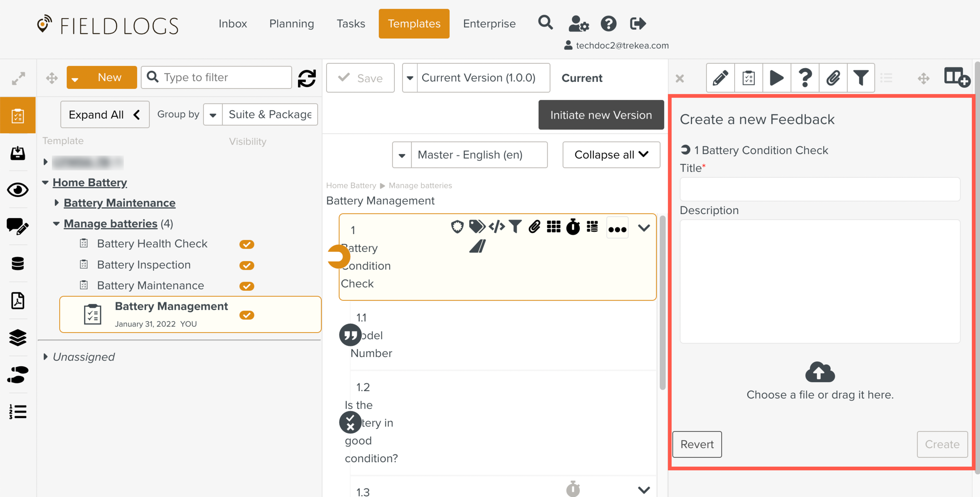
Task: Open the Enterprise menu item
Action: [489, 23]
